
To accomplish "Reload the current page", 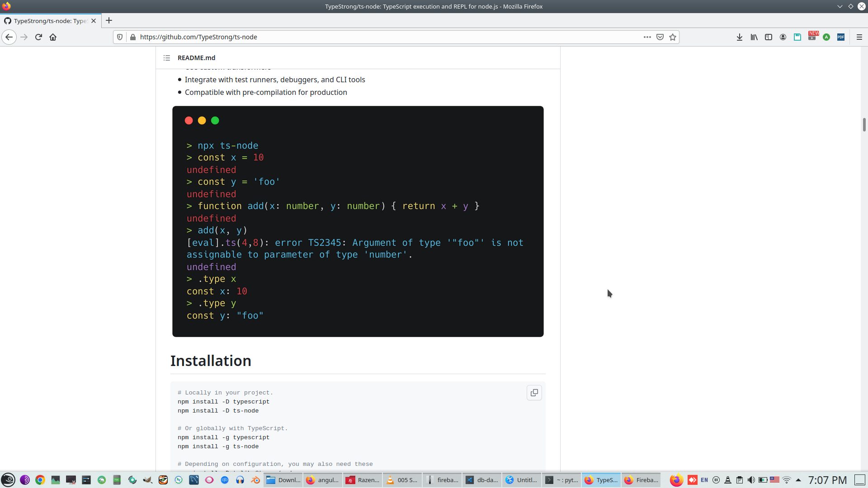I will [x=38, y=37].
